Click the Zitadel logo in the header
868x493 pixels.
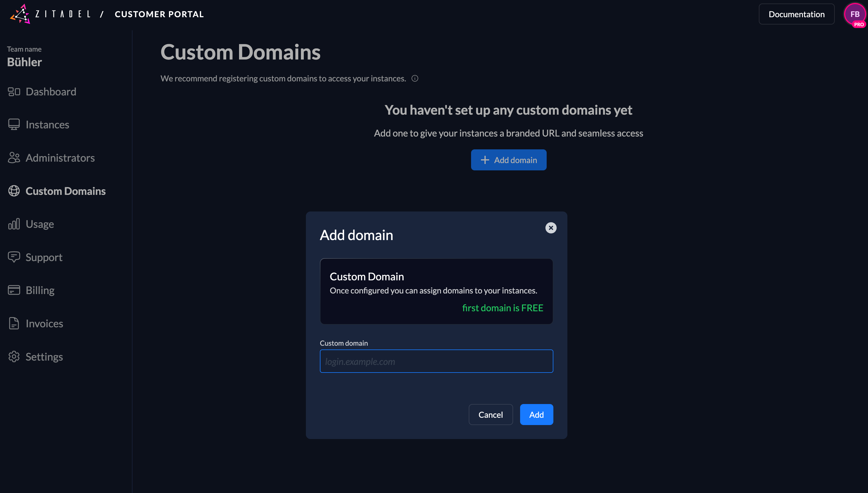(x=21, y=14)
